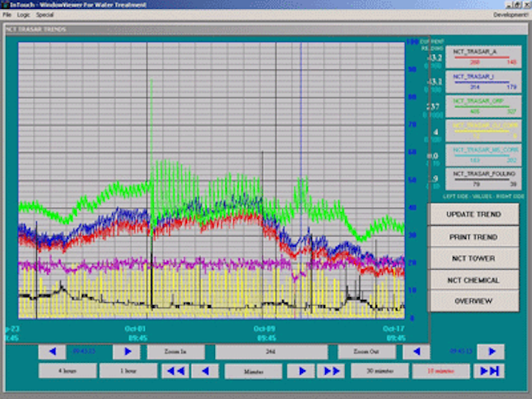The image size is (532, 399).
Task: Click the Minutes button
Action: click(253, 371)
